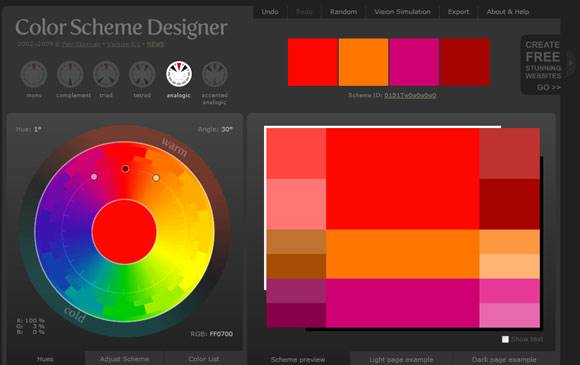Screen dimensions: 580x365
Task: Click the Angle 30° value
Action: tap(227, 129)
